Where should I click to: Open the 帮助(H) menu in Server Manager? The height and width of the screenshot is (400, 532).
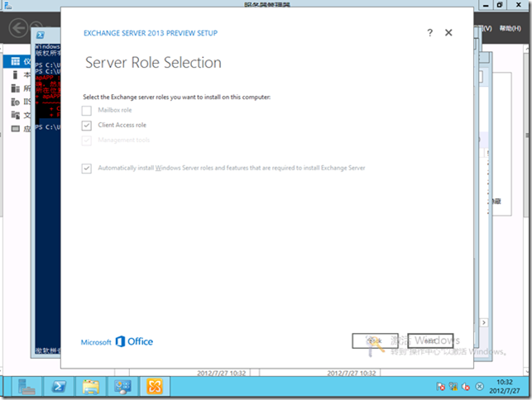(510, 28)
